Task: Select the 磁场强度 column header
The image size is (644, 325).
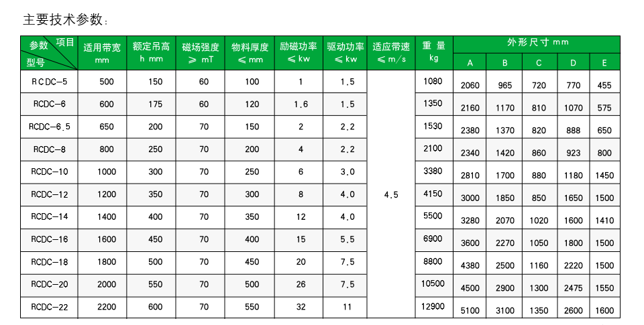Action: 201,53
